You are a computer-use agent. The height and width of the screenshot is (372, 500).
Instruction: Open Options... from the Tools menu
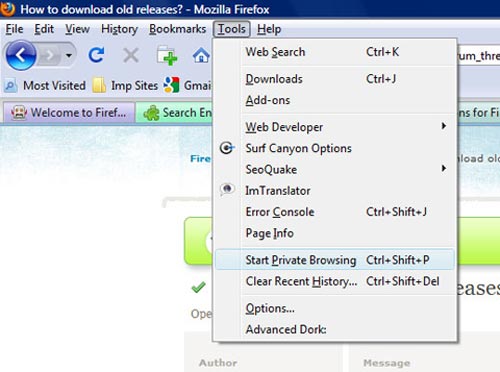pos(335,308)
